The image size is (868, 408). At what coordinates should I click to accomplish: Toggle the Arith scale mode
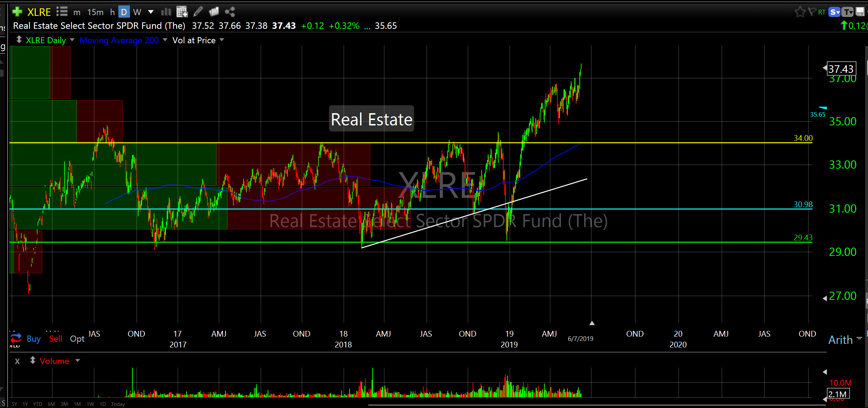[x=840, y=340]
